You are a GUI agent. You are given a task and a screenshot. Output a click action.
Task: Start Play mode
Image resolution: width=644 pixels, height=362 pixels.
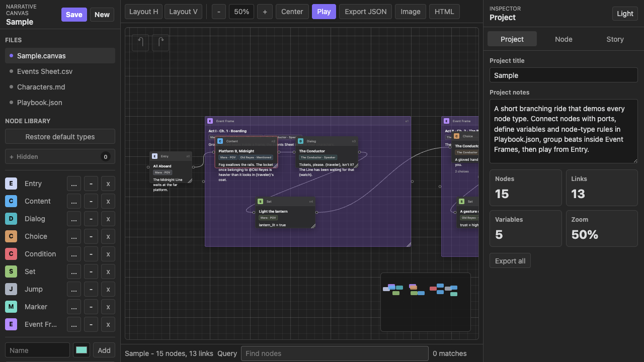(x=324, y=12)
